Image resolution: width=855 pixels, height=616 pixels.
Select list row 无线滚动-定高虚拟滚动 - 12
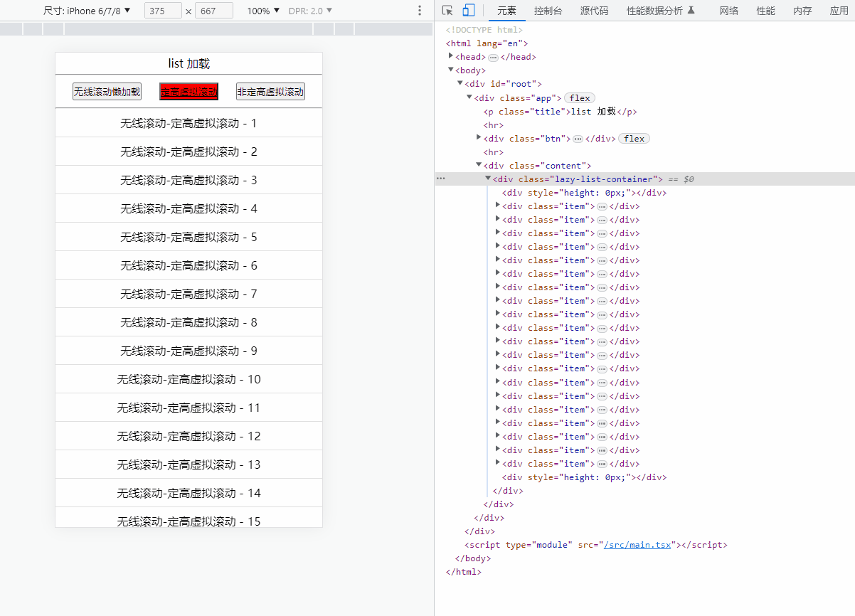pos(188,436)
